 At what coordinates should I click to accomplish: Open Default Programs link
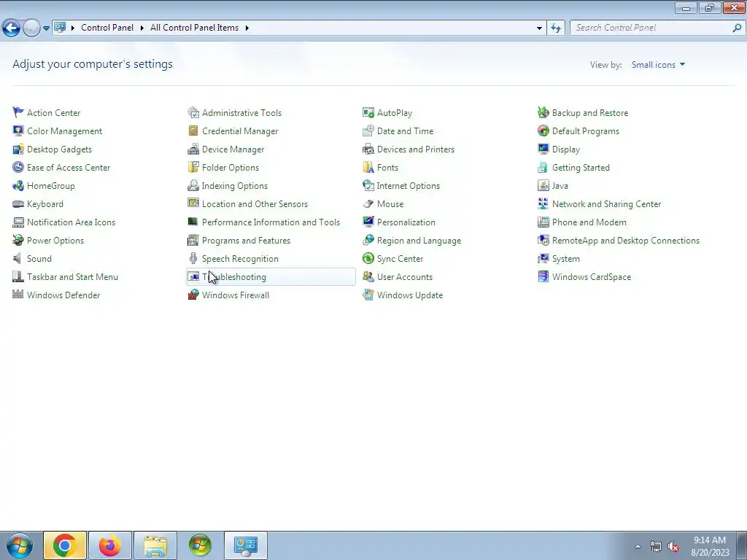[x=586, y=131]
